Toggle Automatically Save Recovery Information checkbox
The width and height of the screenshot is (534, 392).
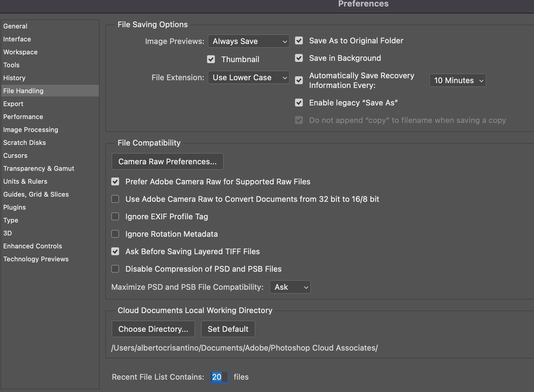coord(299,80)
